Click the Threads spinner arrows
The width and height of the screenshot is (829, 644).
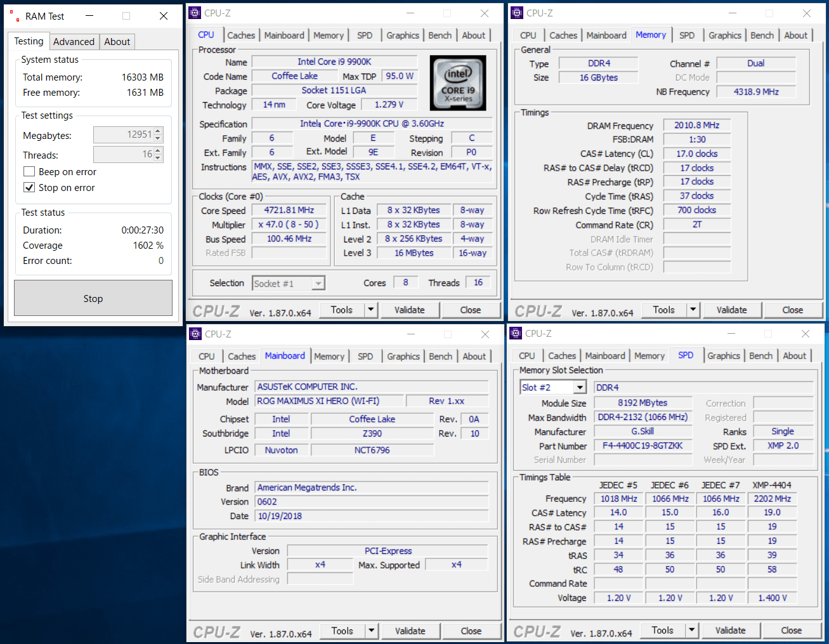coord(159,154)
